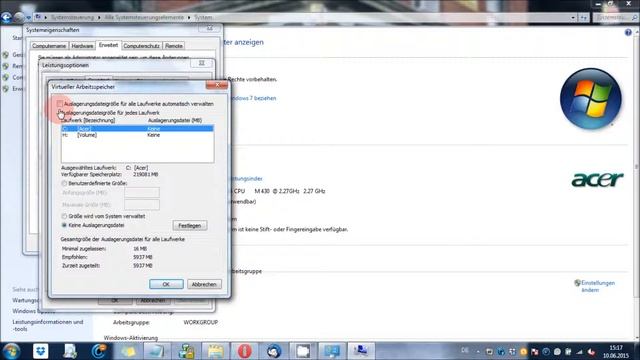The image size is (640, 360).
Task: Select Benutzerdefinierte Größe radio button
Action: click(64, 183)
